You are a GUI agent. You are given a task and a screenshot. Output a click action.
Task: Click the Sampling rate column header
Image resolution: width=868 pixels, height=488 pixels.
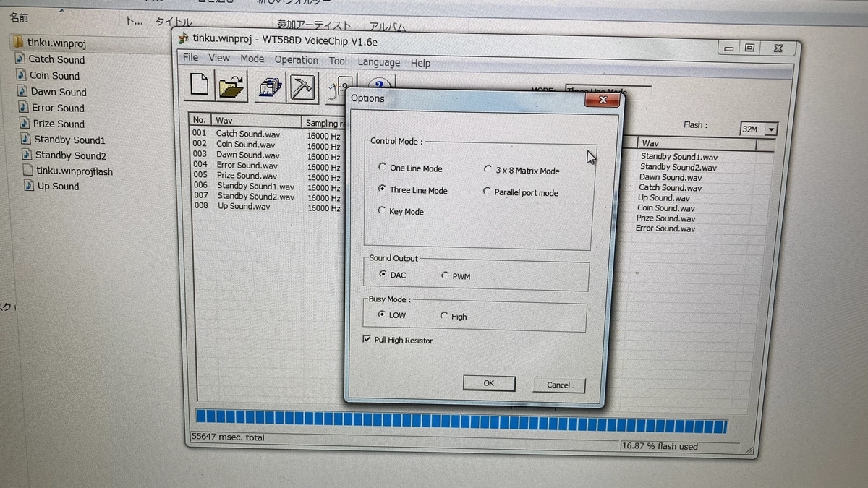click(323, 123)
